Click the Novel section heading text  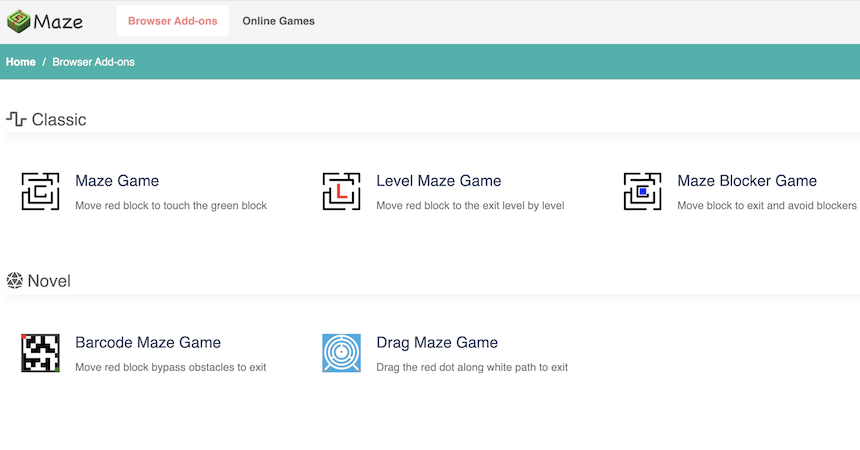49,281
